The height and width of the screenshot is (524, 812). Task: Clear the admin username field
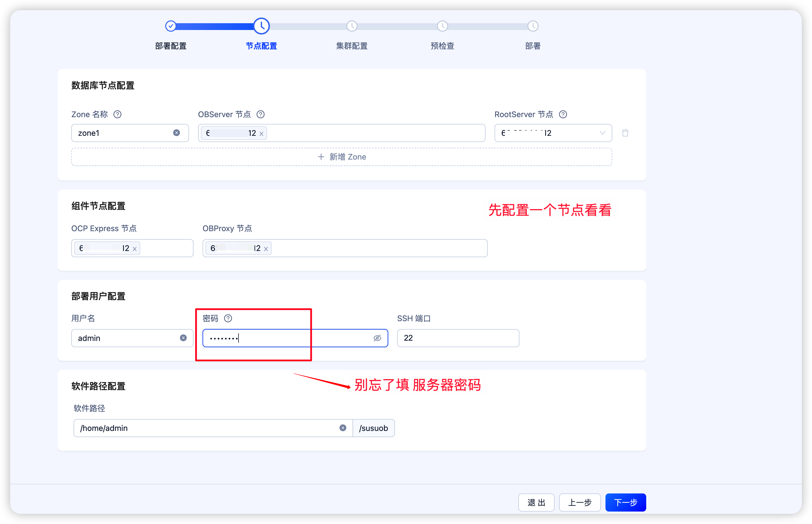click(x=183, y=338)
